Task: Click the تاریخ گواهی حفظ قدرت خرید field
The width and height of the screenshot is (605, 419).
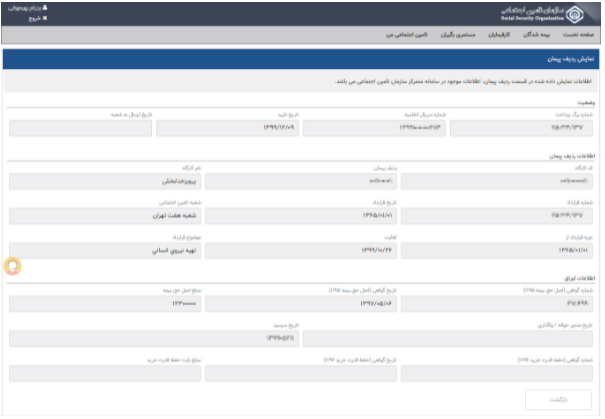Action: [301, 374]
